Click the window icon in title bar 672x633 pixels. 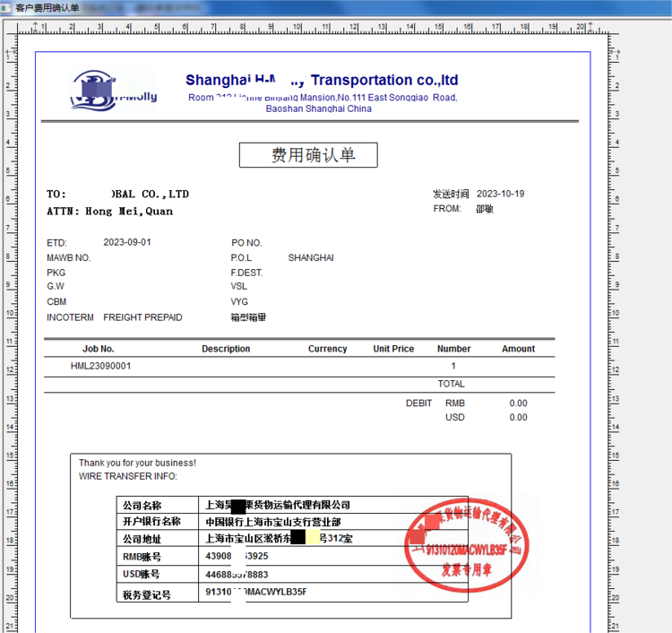pos(6,8)
